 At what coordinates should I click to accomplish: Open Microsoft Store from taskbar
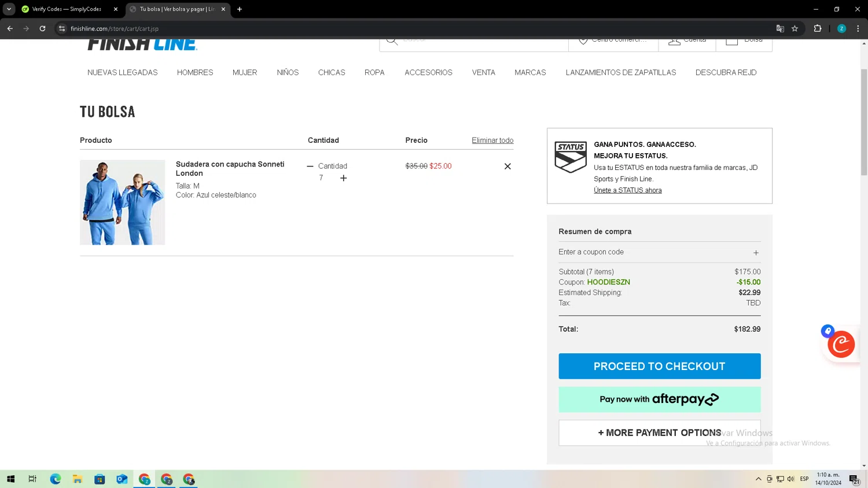click(100, 479)
